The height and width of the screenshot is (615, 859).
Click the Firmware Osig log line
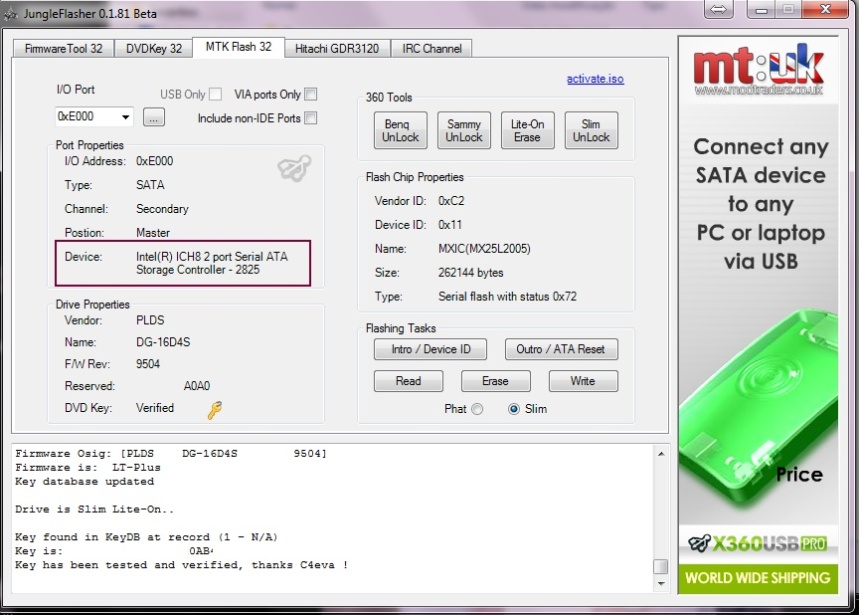171,453
